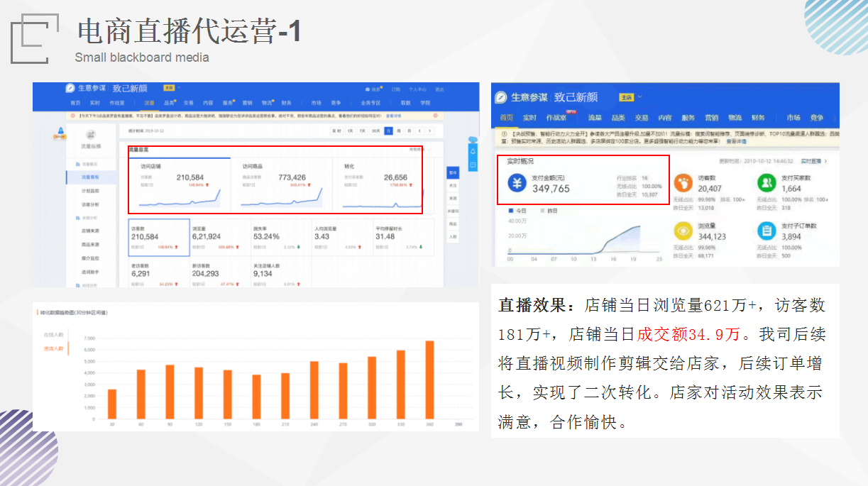Click the highlighted 日 date button
The width and height of the screenshot is (868, 486).
pyautogui.click(x=388, y=131)
